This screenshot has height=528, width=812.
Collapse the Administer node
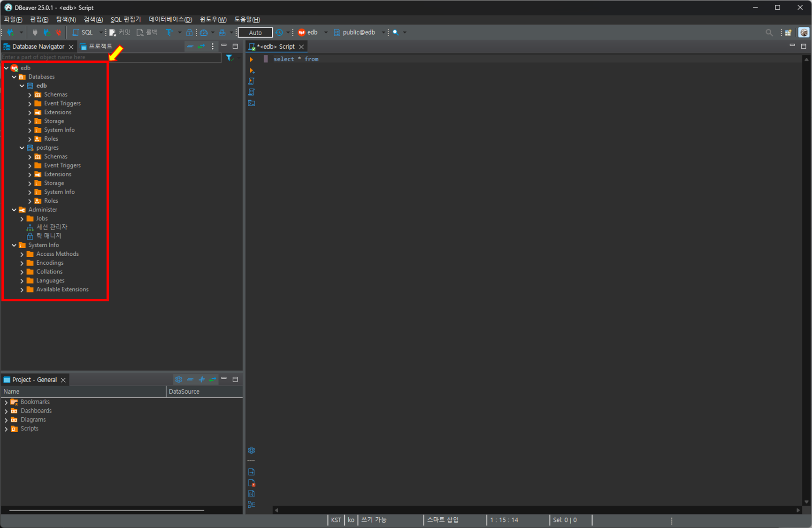click(x=14, y=210)
